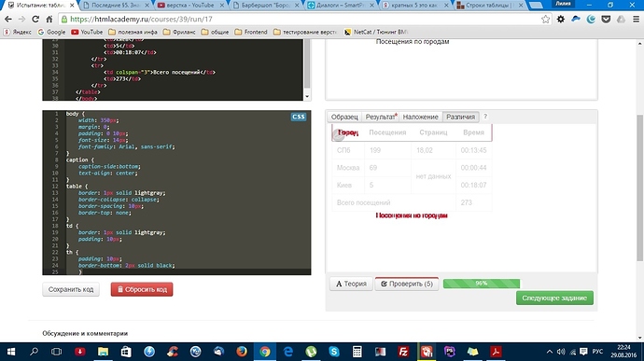The width and height of the screenshot is (644, 361).
Task: Switch to the Барбершоп browser tab
Action: tap(265, 6)
